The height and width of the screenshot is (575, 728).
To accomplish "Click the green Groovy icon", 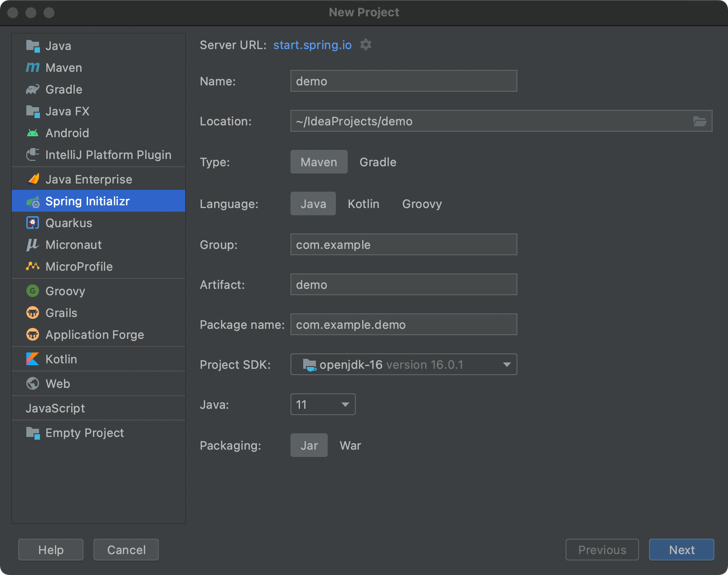I will (x=33, y=291).
